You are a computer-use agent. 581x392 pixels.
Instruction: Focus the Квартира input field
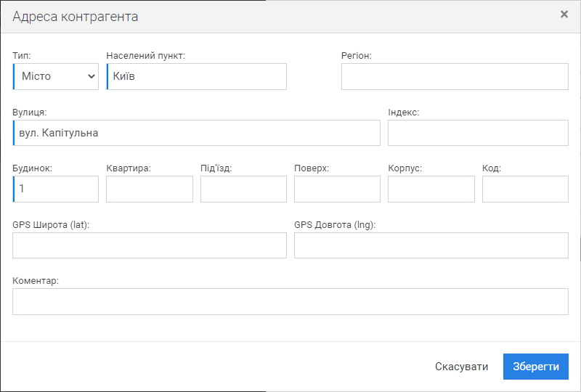click(x=150, y=189)
